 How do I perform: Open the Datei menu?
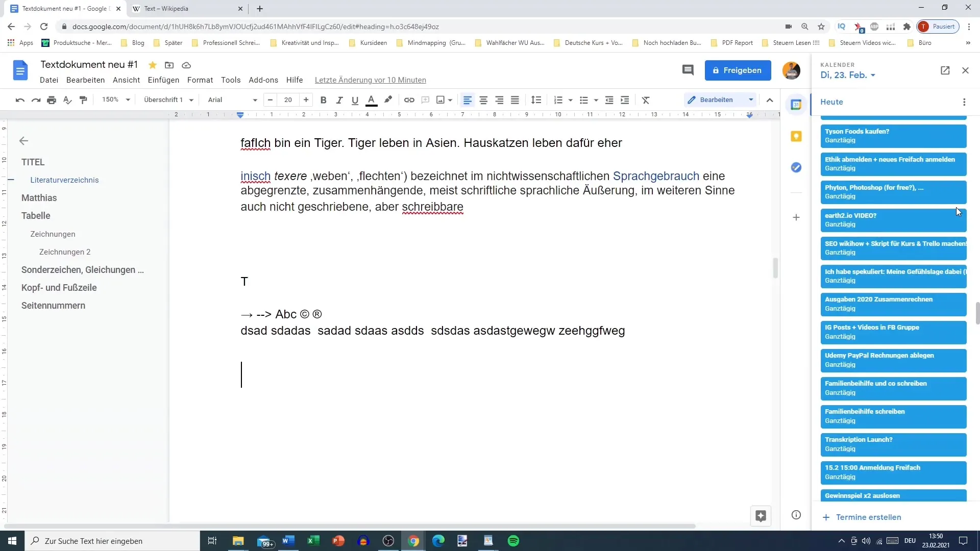(49, 80)
